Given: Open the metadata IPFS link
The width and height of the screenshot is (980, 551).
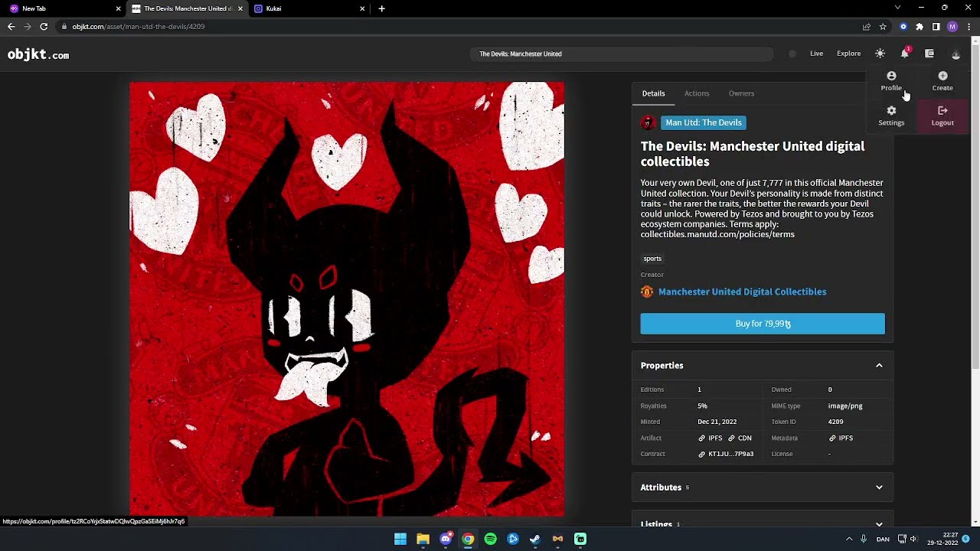Looking at the screenshot, I should click(x=841, y=438).
